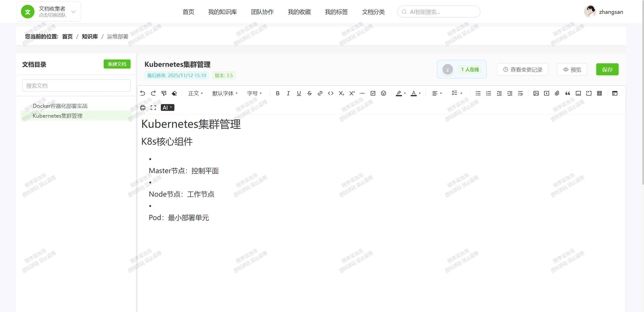The height and width of the screenshot is (312, 644).
Task: Open 我的收藏 in the top navigation
Action: (x=299, y=12)
